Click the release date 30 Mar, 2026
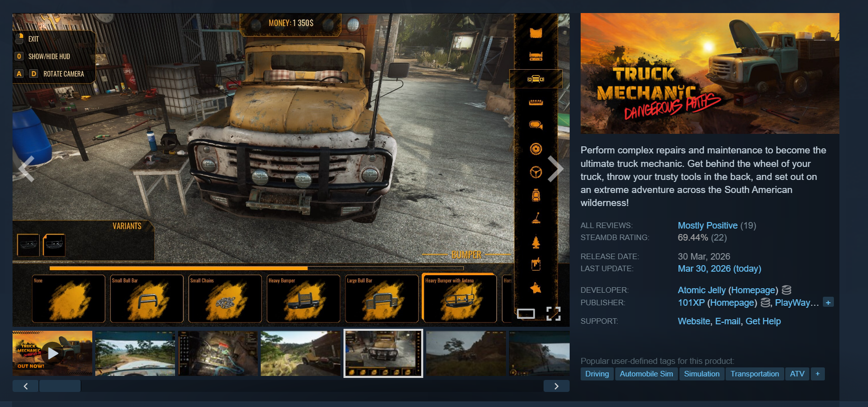The height and width of the screenshot is (407, 868). click(704, 257)
